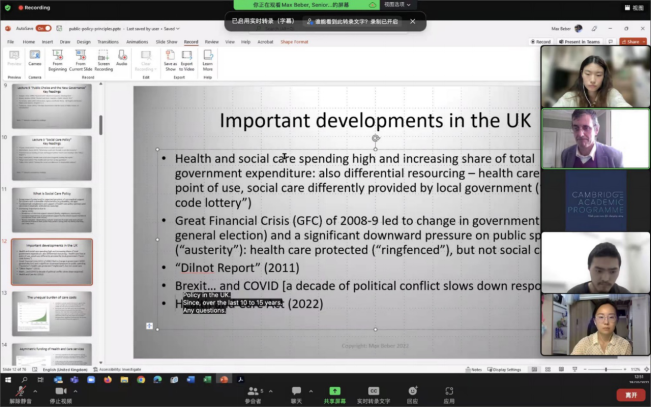This screenshot has width=652, height=407.
Task: Select the highlighted Important developments slide thumbnail
Action: 52,262
